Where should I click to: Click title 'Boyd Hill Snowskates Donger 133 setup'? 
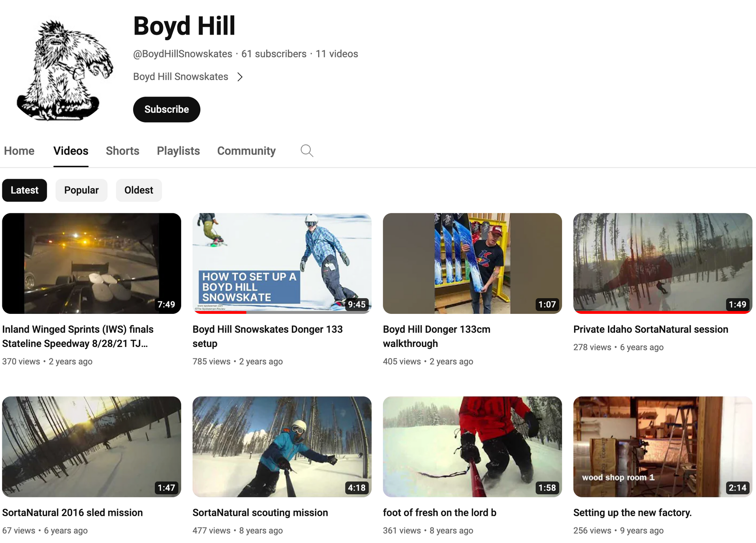268,336
